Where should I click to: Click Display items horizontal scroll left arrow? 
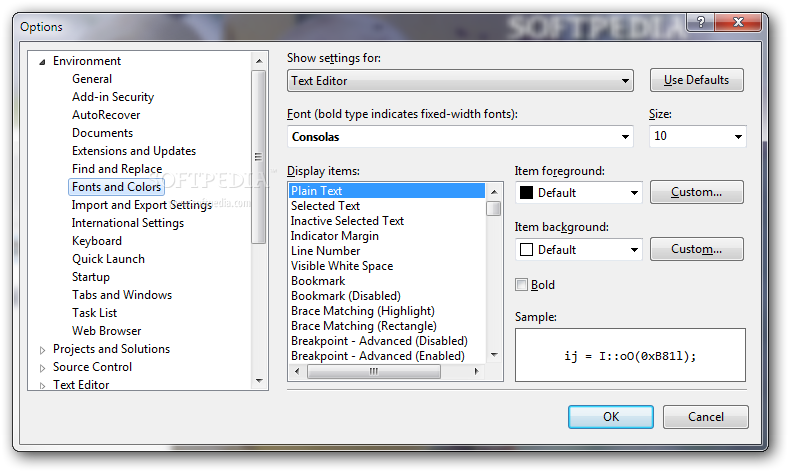point(297,372)
